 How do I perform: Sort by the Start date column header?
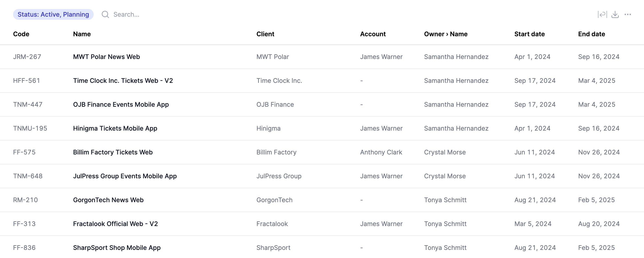[530, 34]
